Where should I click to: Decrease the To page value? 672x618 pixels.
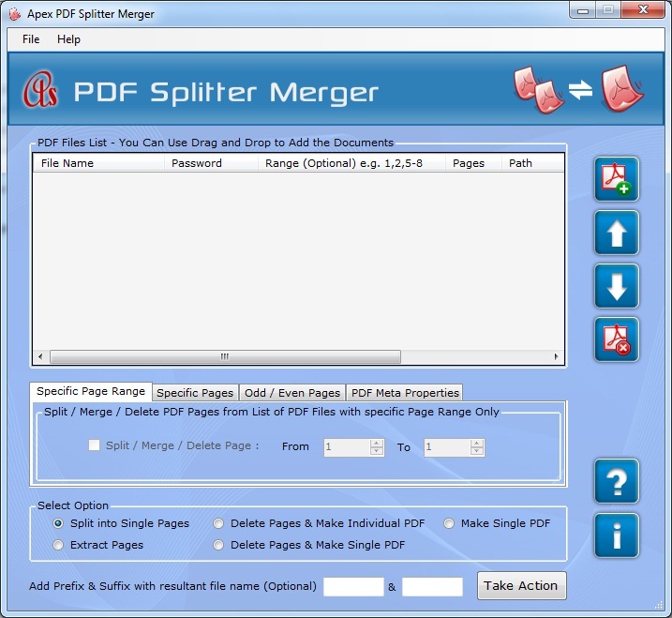(477, 451)
